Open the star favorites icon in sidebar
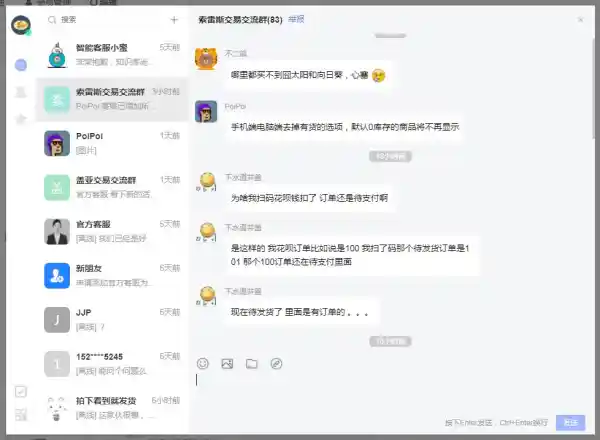Image resolution: width=600 pixels, height=440 pixels. coord(21,119)
